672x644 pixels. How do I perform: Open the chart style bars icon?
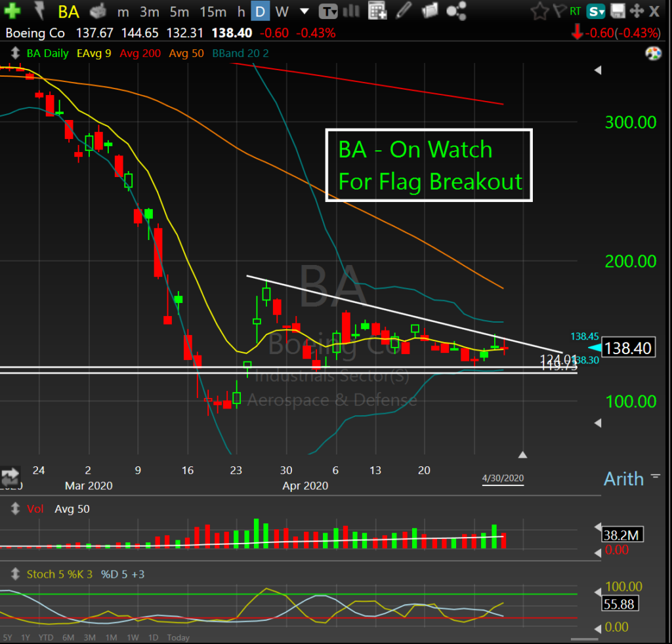(x=352, y=10)
